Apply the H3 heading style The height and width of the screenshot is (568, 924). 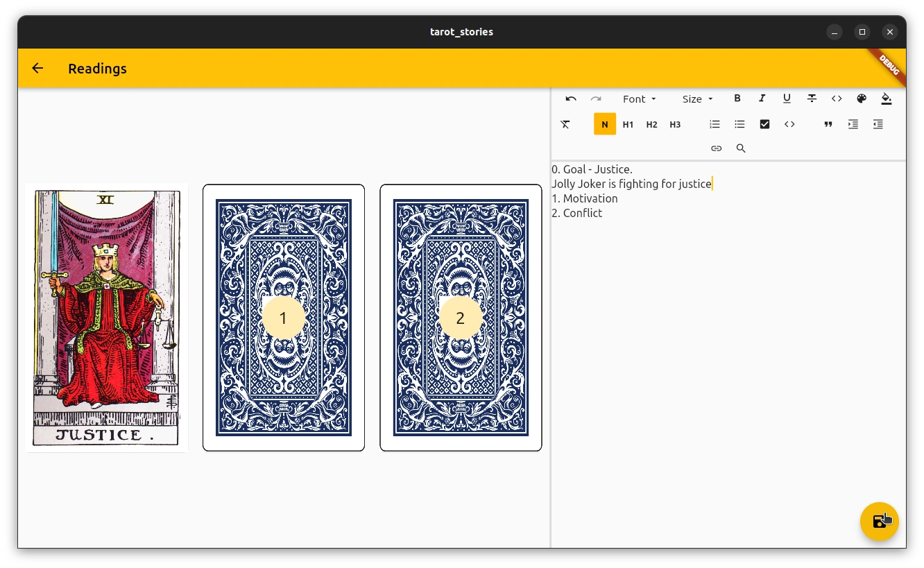click(x=675, y=124)
